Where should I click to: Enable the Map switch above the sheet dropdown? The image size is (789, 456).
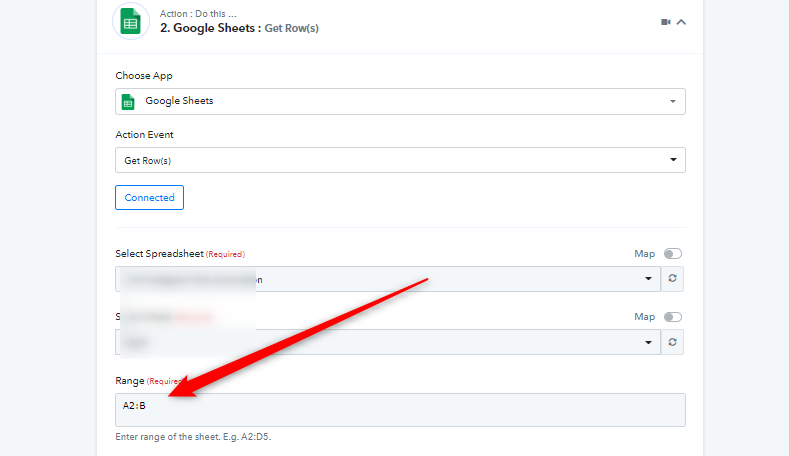click(673, 317)
